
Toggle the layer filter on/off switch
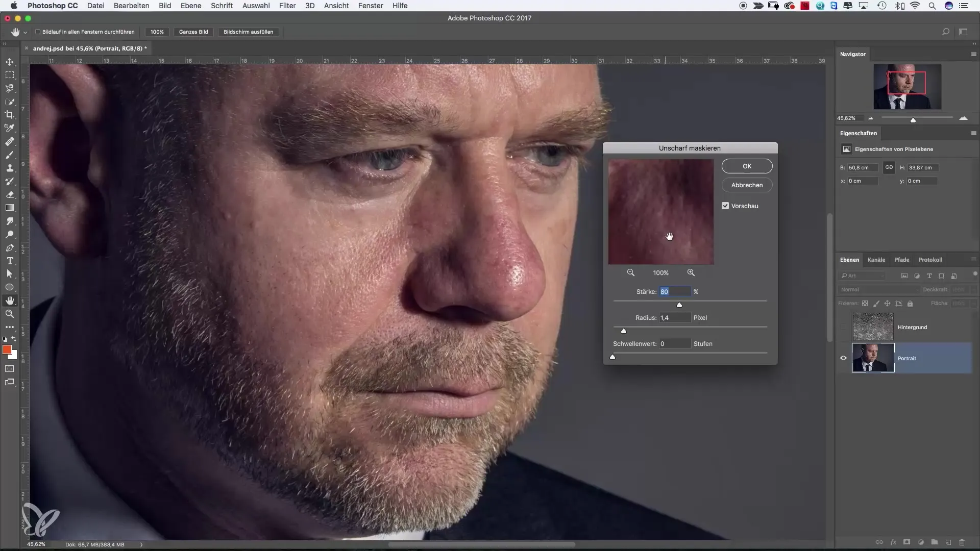tap(975, 274)
